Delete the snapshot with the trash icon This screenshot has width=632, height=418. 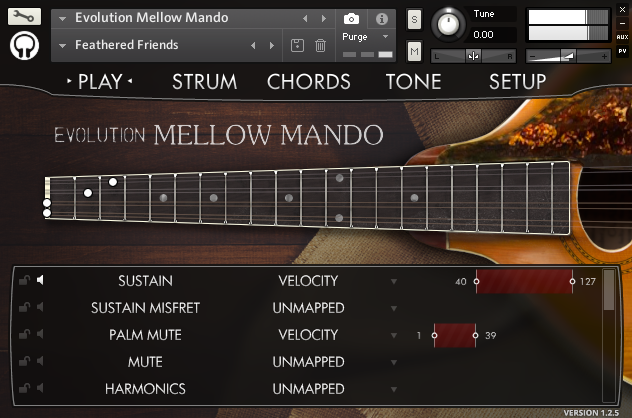click(320, 45)
